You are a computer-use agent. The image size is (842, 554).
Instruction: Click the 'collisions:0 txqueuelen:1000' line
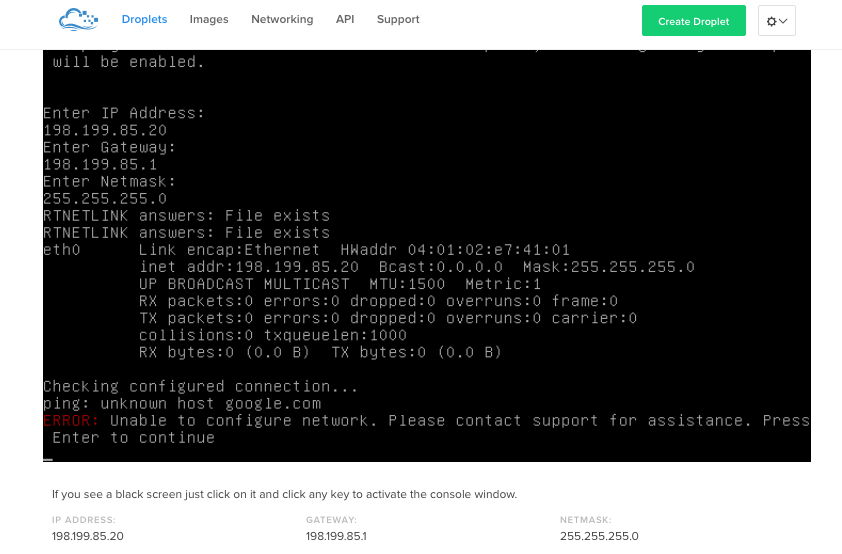coord(273,336)
